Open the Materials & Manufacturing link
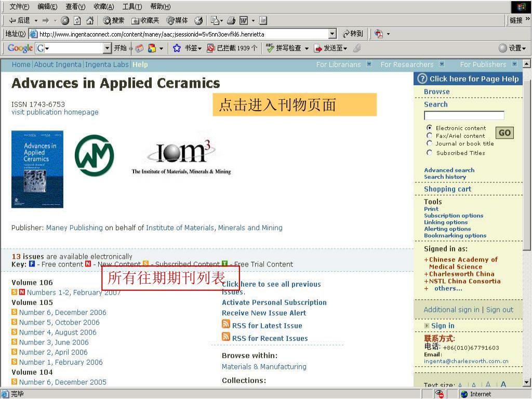This screenshot has width=532, height=399. [x=264, y=366]
